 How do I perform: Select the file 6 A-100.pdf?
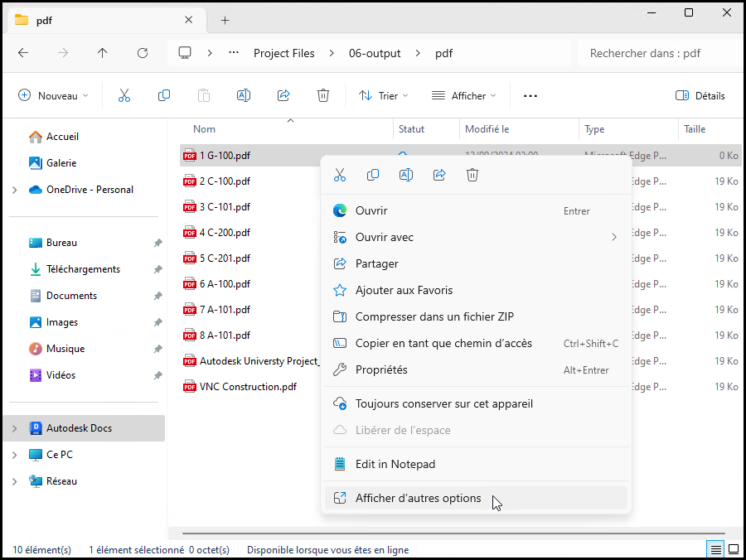[225, 284]
